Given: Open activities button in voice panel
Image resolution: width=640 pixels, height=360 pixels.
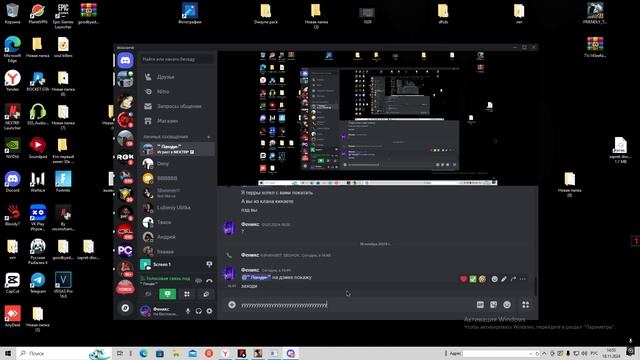Looking at the screenshot, I should click(187, 294).
